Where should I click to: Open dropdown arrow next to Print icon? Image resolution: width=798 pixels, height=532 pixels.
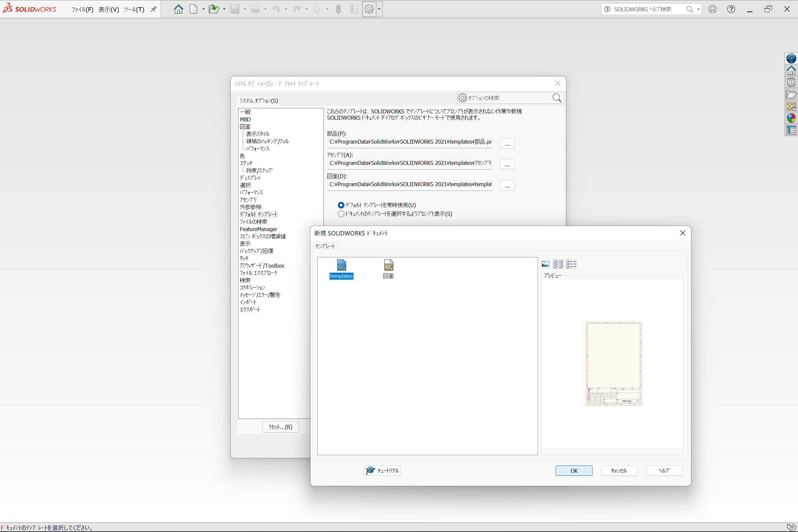coord(265,9)
